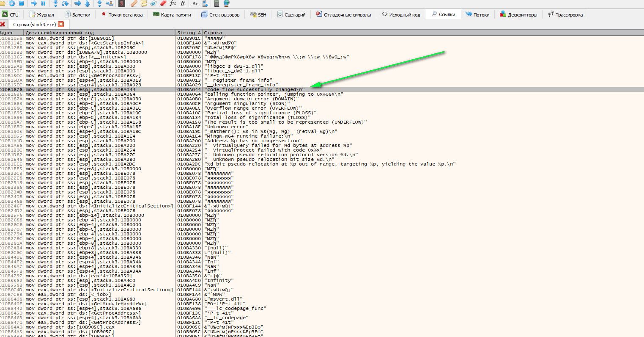Select the "__deregister_frame_info" string

click(x=241, y=85)
